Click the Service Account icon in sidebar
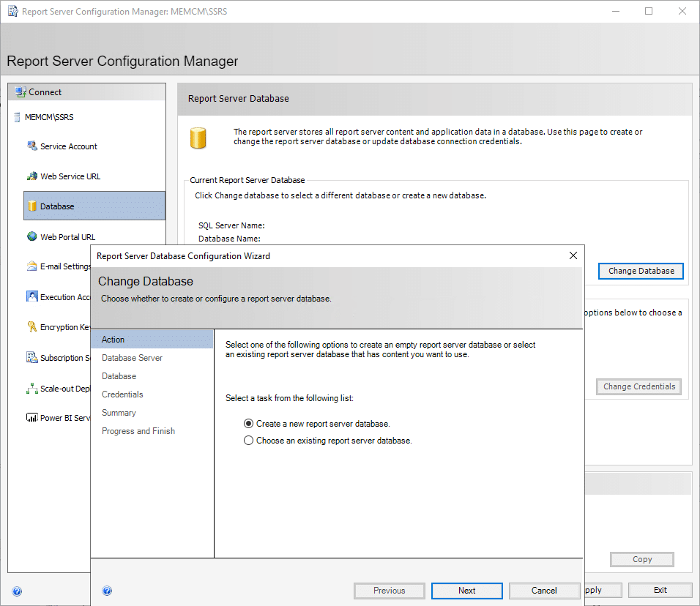 [x=32, y=146]
